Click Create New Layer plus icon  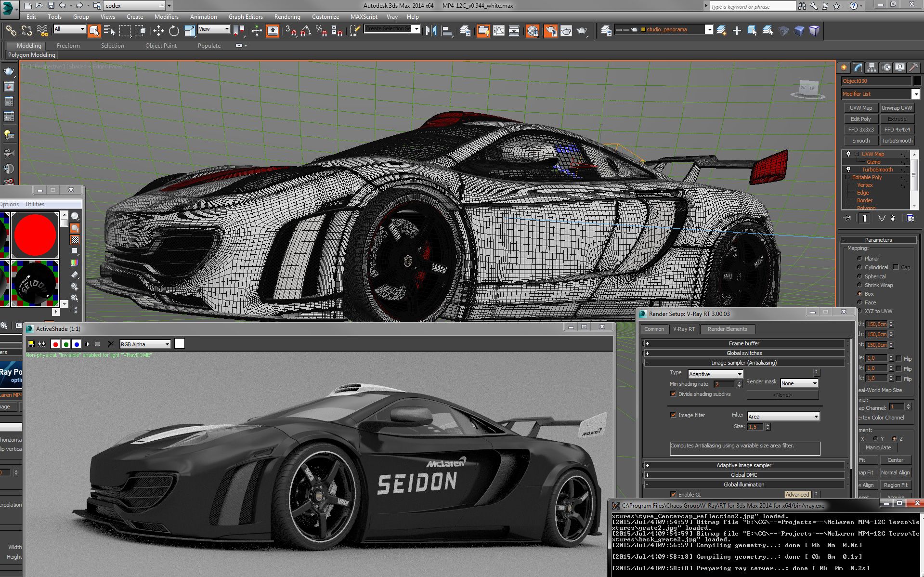coord(737,30)
